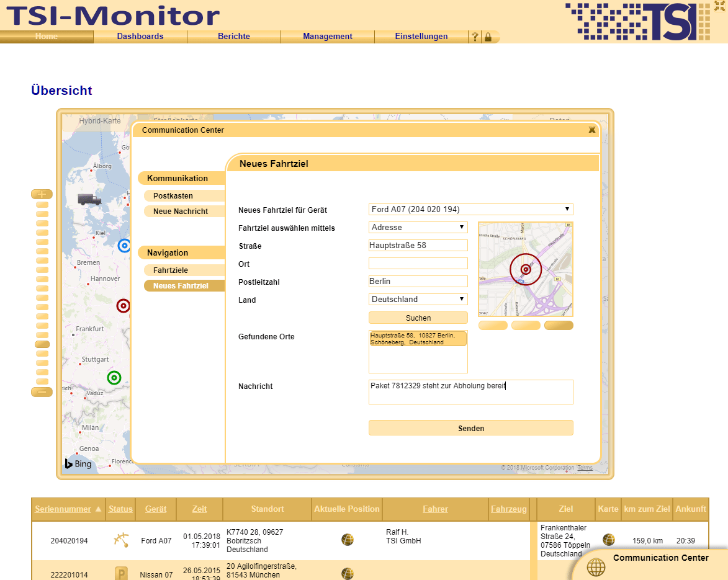Click the Suchen button

click(418, 318)
